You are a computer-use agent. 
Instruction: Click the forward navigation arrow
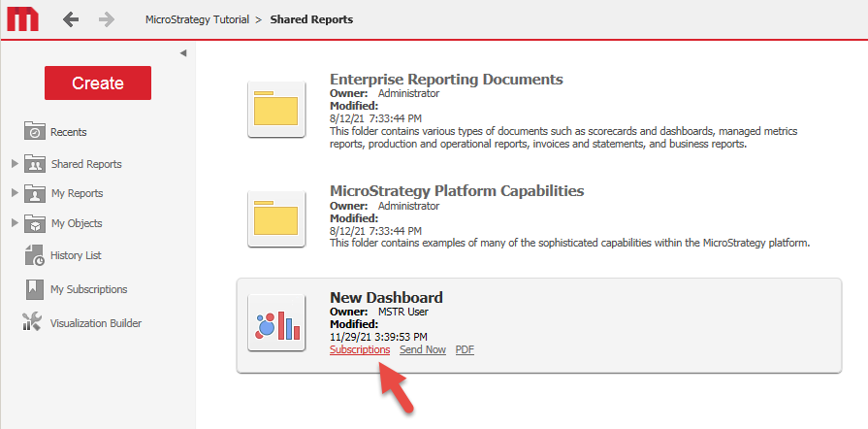[x=107, y=19]
